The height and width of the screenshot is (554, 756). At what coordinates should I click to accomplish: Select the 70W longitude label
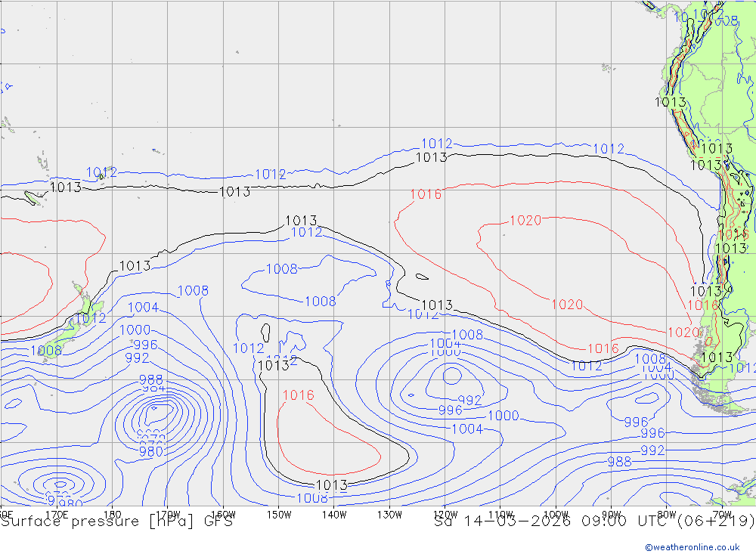click(x=722, y=515)
